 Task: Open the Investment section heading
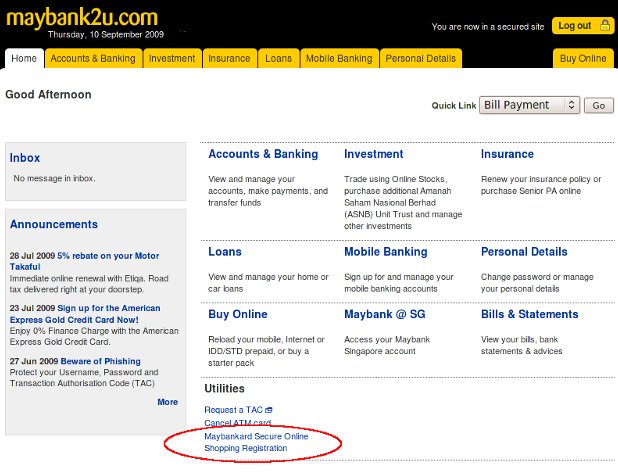pyautogui.click(x=374, y=154)
